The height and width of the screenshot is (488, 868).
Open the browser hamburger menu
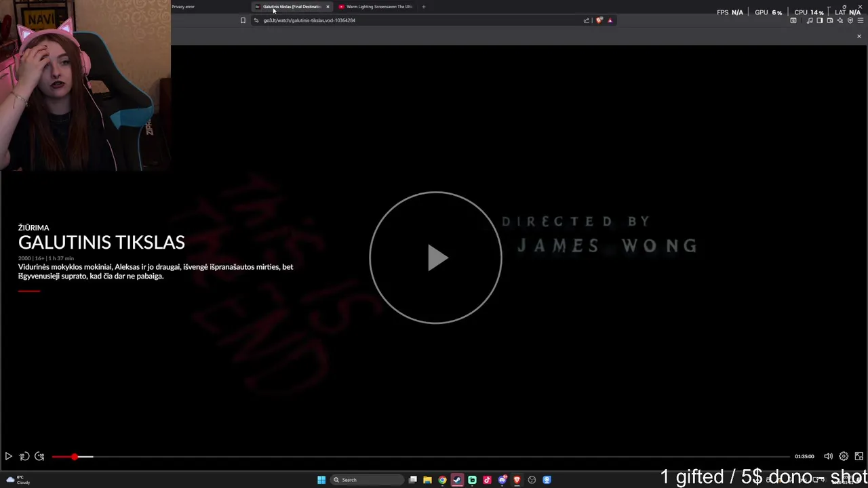(861, 20)
